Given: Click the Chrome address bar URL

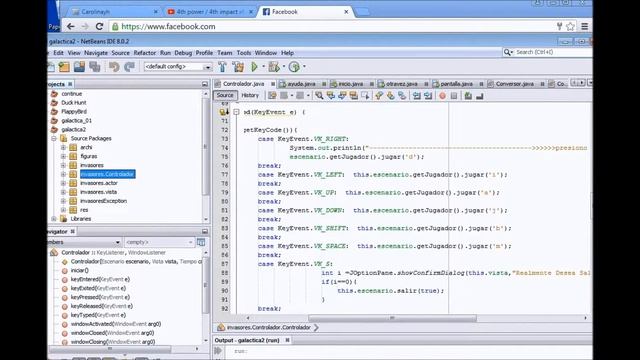Looking at the screenshot, I should pyautogui.click(x=168, y=27).
